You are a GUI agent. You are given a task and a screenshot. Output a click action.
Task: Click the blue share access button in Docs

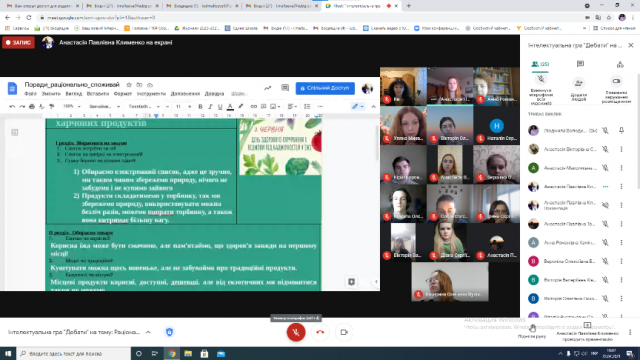(325, 88)
